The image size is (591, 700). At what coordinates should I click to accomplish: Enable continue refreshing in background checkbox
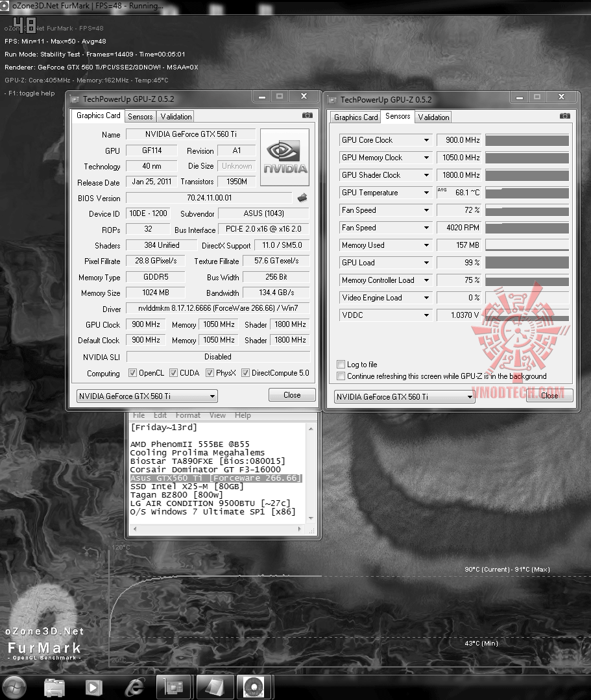coord(341,376)
